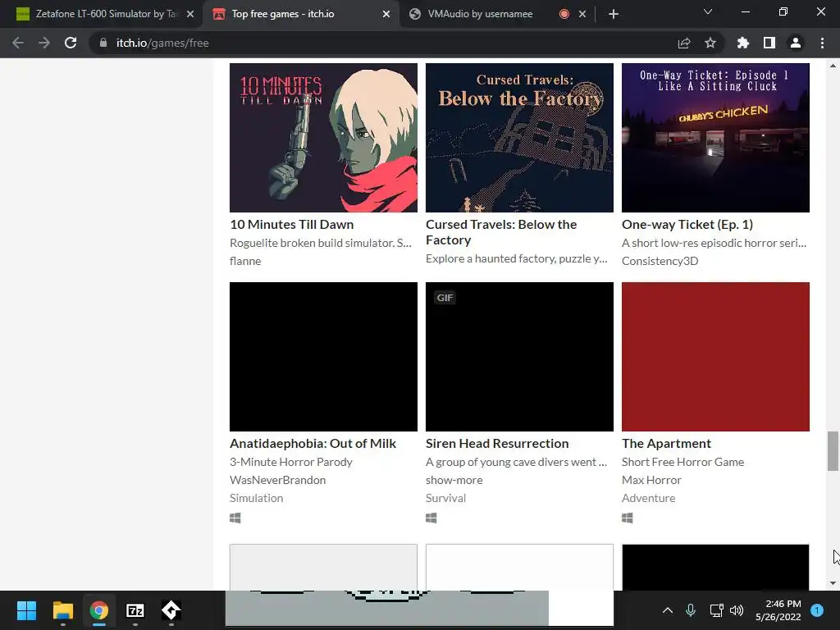
Task: Open Chrome's three-dot menu
Action: (822, 43)
